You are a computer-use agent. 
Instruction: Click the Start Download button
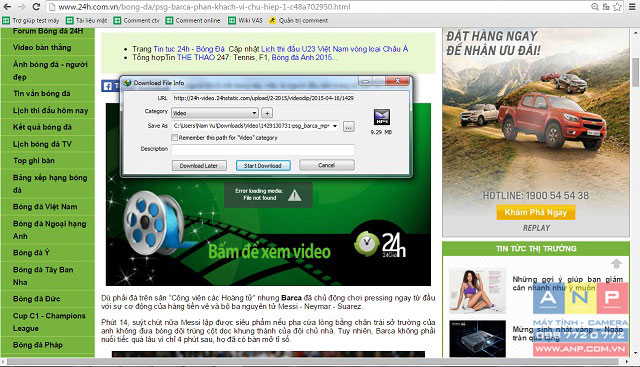point(263,166)
